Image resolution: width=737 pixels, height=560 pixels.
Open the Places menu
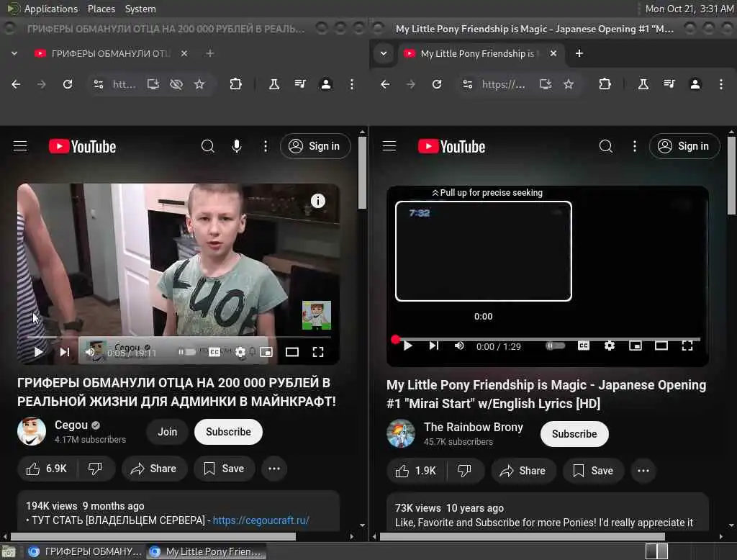(x=101, y=9)
